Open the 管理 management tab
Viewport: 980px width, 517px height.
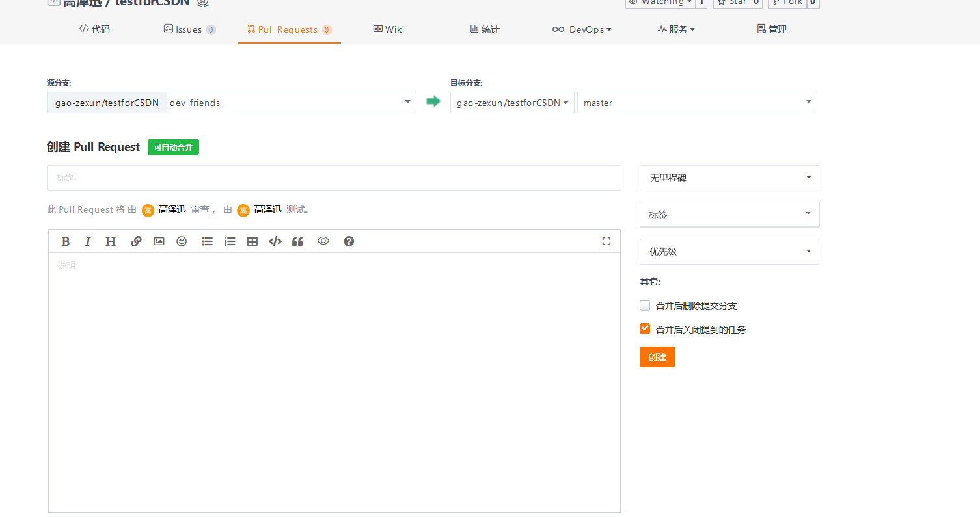tap(772, 29)
